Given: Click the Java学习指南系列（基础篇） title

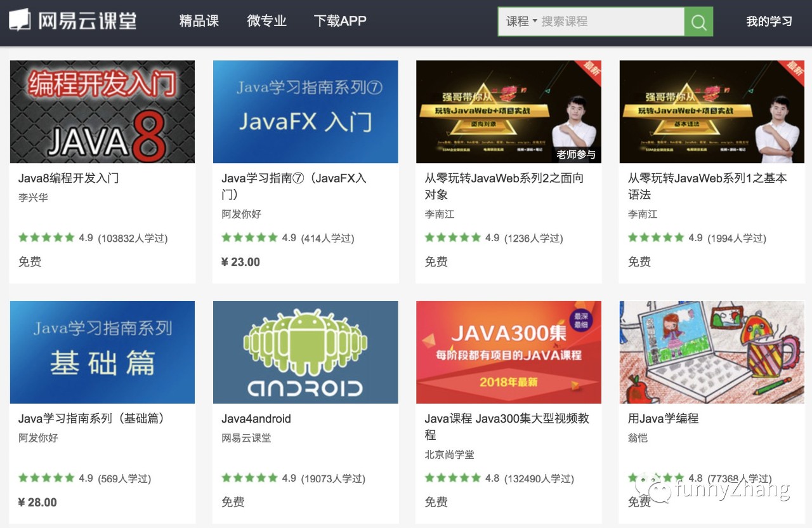Looking at the screenshot, I should tap(91, 419).
